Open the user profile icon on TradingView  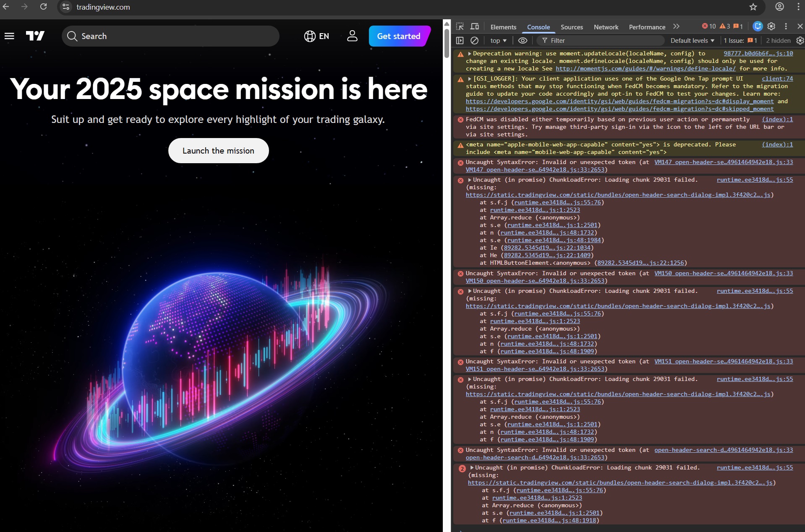[352, 36]
